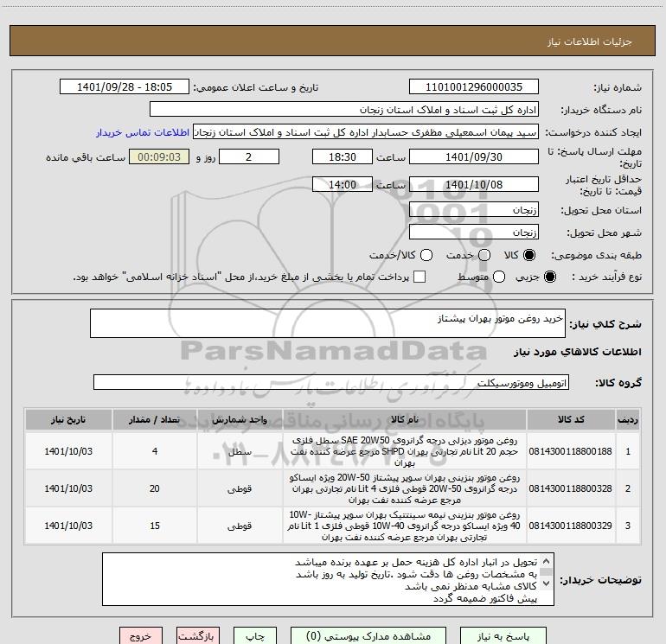Click the تعداد / مقدار column header
The height and width of the screenshot is (644, 666).
point(155,420)
